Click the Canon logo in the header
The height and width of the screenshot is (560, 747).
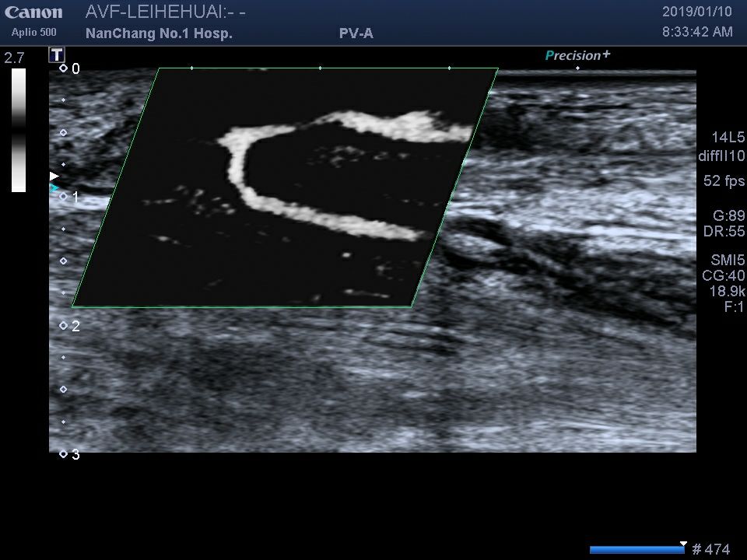tap(33, 13)
